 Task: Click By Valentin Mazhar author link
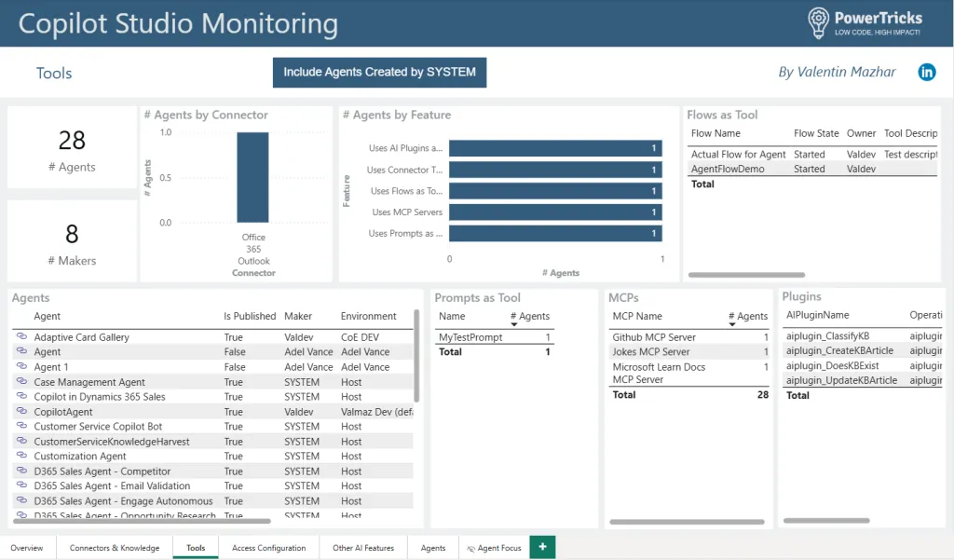coord(838,72)
